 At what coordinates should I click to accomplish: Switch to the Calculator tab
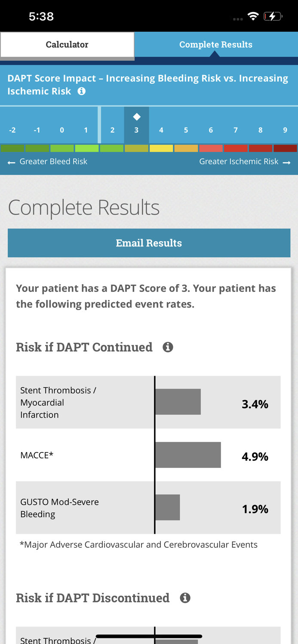67,44
